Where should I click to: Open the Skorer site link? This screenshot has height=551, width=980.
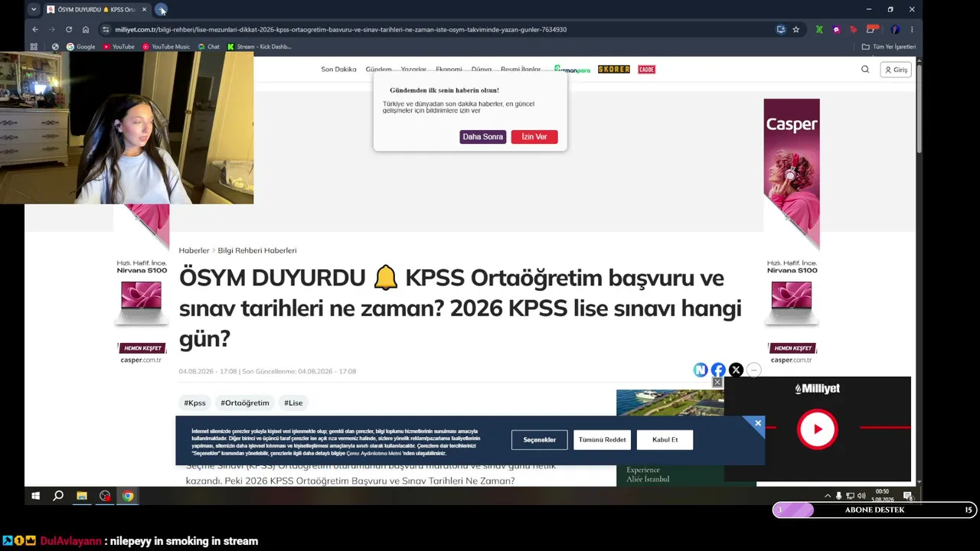click(614, 70)
